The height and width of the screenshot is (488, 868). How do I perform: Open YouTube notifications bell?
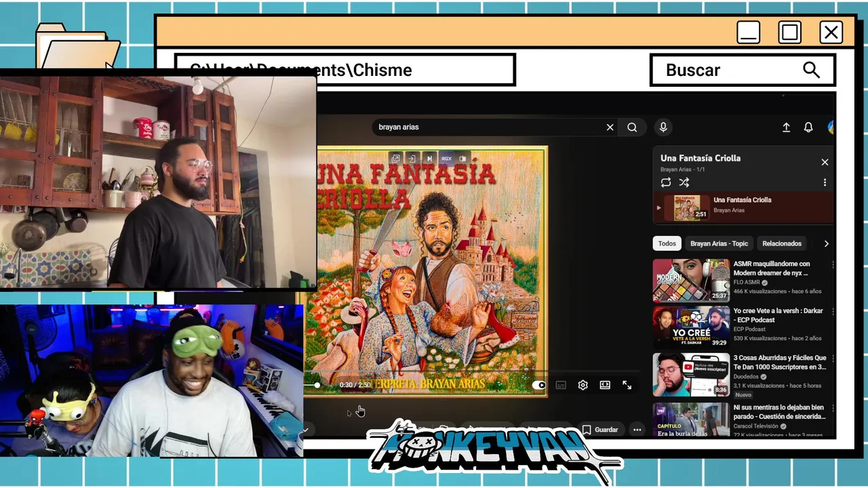point(808,127)
